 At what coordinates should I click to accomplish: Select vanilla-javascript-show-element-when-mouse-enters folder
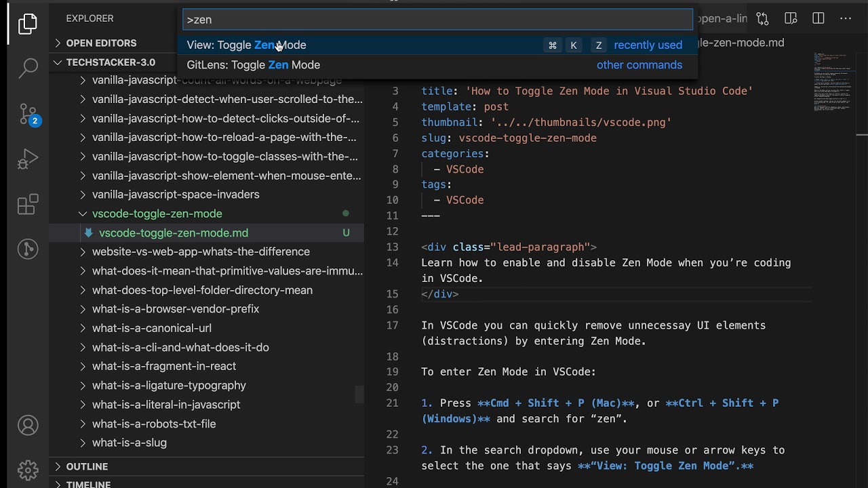226,176
